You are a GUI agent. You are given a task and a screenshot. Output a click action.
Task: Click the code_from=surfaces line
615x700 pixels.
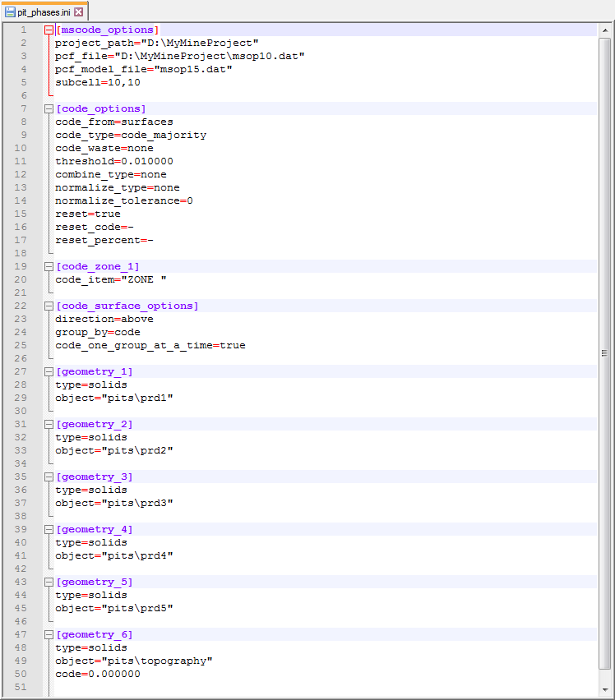[x=114, y=122]
